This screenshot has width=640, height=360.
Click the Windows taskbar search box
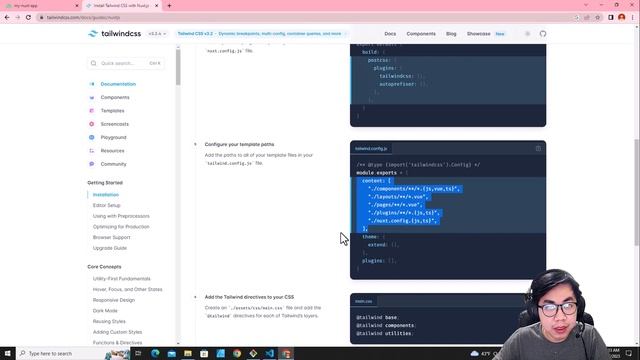73,353
